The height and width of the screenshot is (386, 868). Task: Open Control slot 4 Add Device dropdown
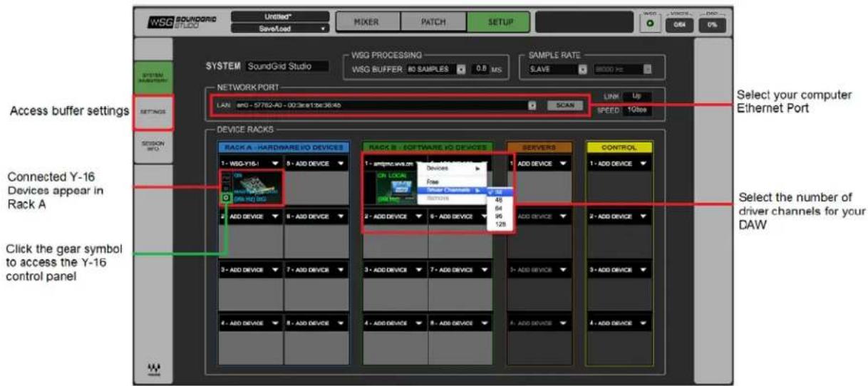pyautogui.click(x=618, y=324)
